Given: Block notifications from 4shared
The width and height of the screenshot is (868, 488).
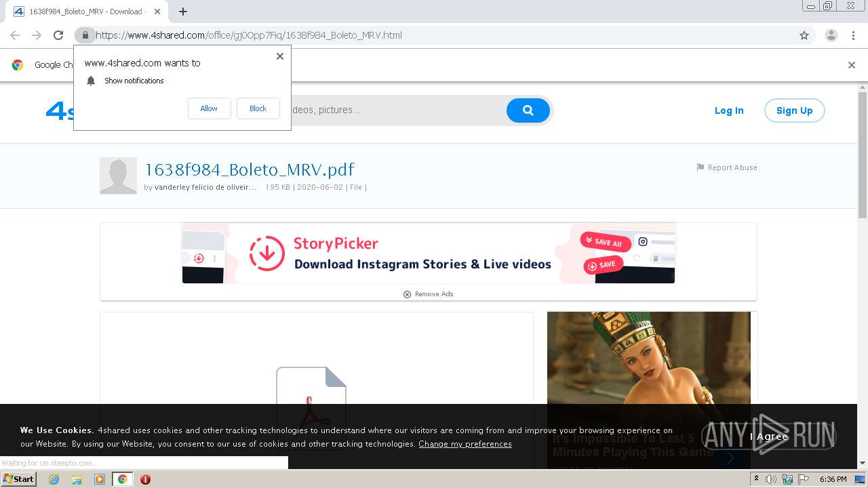Looking at the screenshot, I should coord(258,108).
